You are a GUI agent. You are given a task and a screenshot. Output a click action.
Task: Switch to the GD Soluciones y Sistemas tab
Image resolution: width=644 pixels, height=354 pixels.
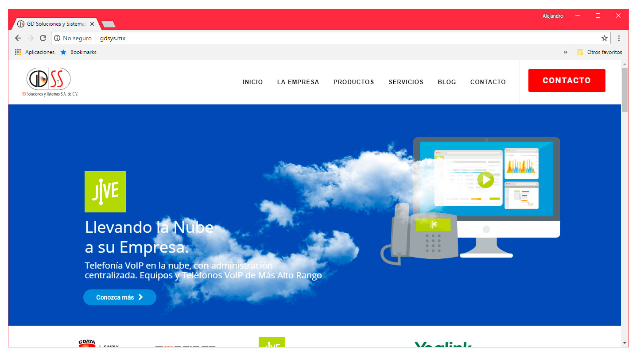[x=53, y=23]
